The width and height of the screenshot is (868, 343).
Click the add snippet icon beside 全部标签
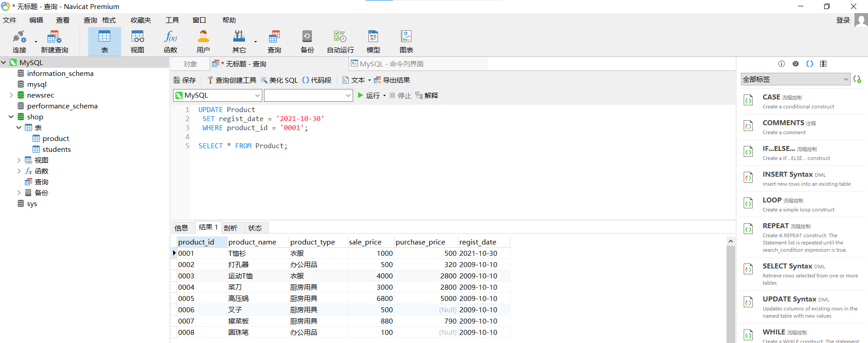[857, 79]
